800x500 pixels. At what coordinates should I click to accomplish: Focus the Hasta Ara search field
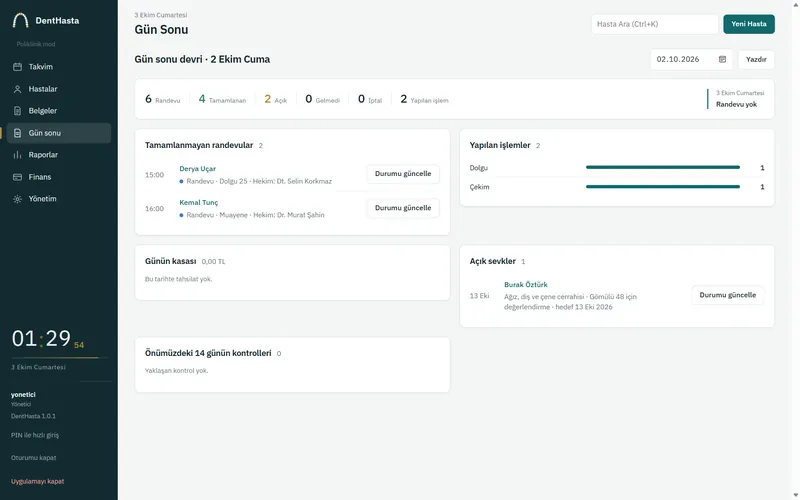(655, 24)
